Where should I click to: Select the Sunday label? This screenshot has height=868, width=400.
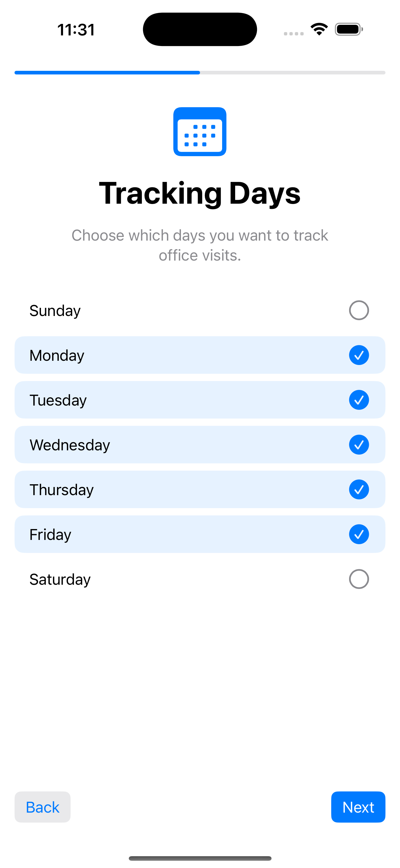click(x=55, y=310)
